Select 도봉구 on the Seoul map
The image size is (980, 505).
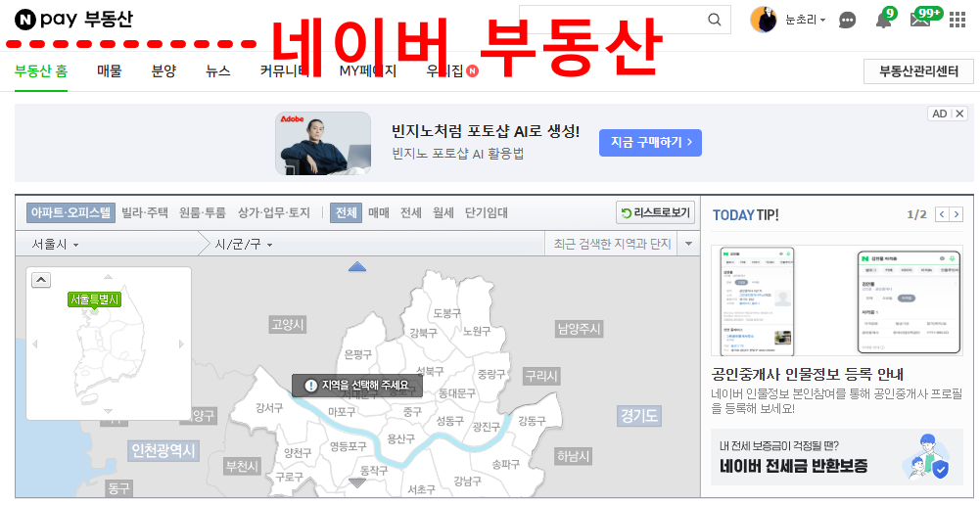[x=446, y=313]
